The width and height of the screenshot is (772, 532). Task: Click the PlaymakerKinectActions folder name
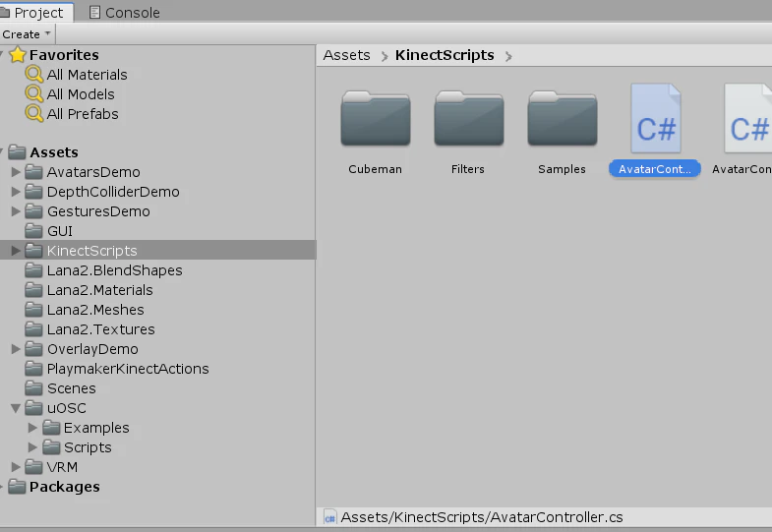pos(128,369)
